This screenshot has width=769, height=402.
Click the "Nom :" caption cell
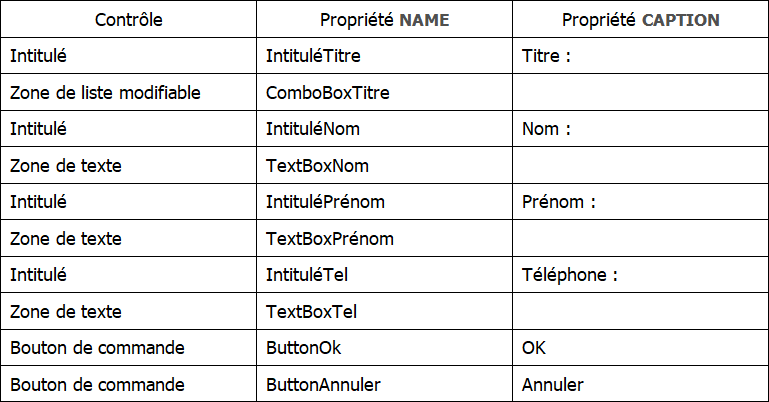point(546,129)
